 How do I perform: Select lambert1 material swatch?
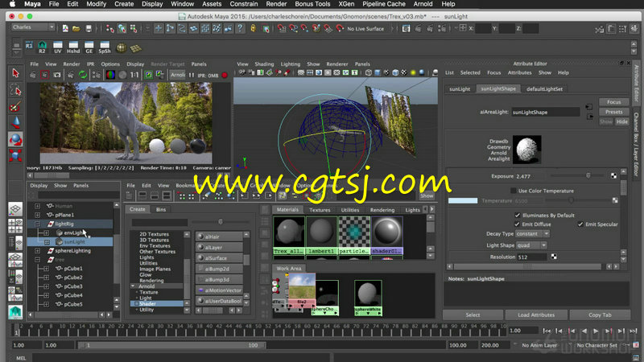click(x=321, y=236)
